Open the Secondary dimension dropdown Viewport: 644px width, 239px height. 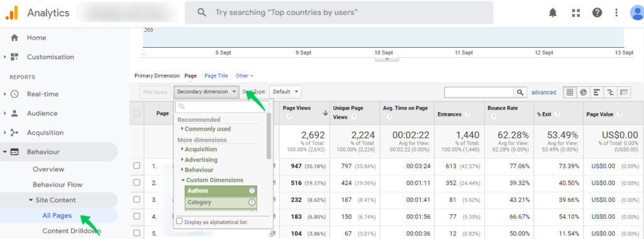click(206, 92)
